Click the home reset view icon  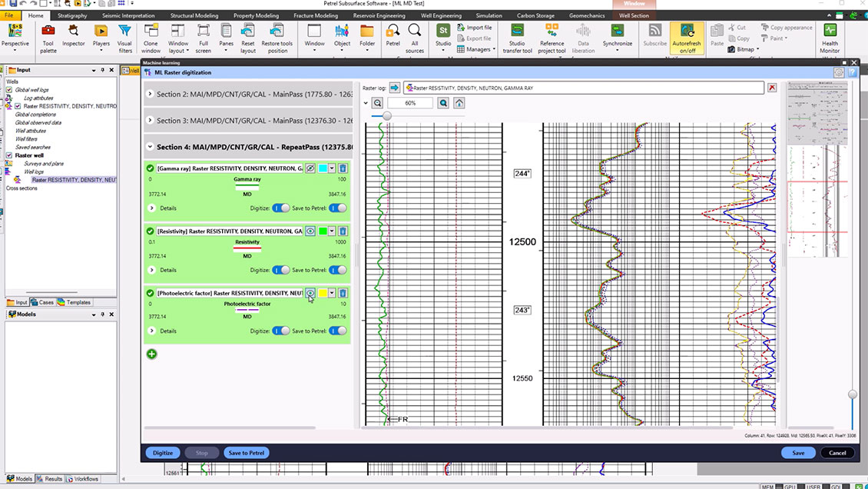pyautogui.click(x=459, y=103)
